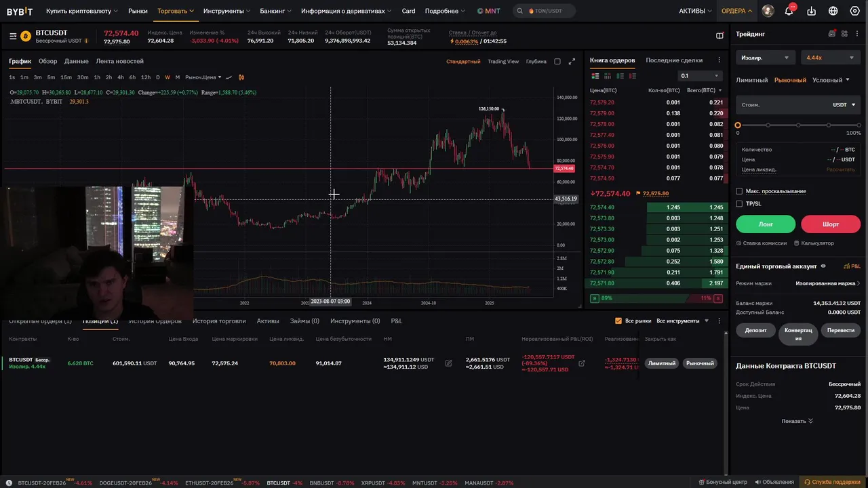Click the download app icon

click(812, 11)
